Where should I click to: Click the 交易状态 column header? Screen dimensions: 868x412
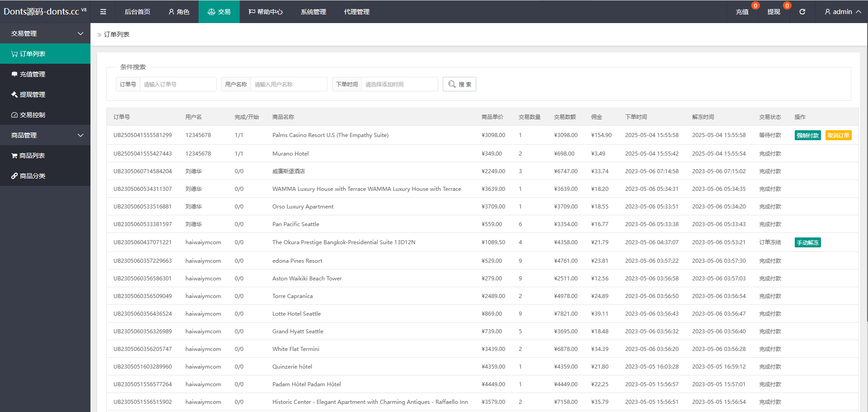click(770, 117)
